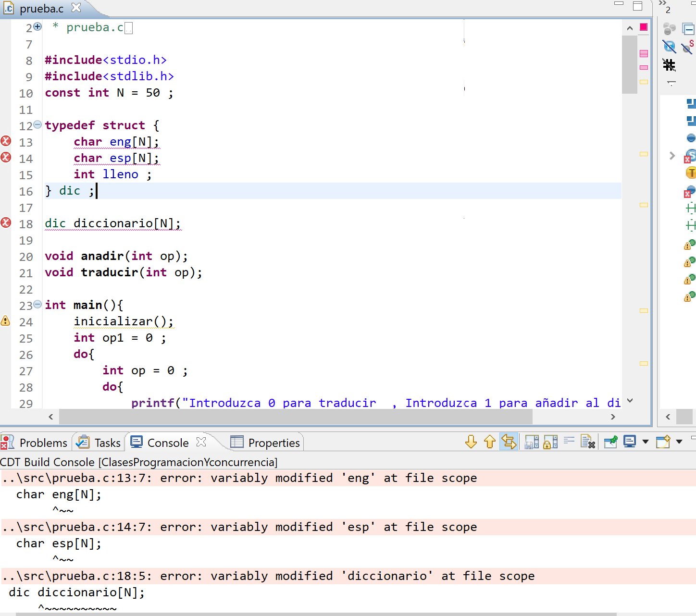696x616 pixels.
Task: Click error marker on line 18
Action: [x=6, y=223]
